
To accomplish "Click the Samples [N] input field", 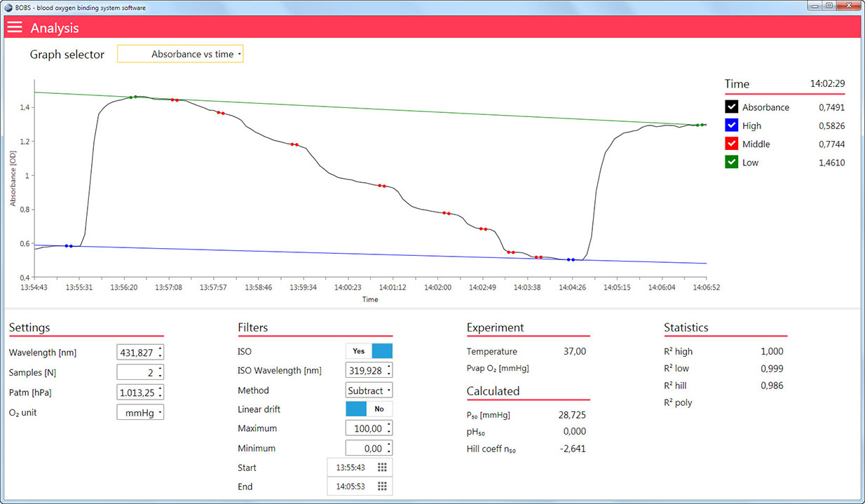I will (x=140, y=372).
